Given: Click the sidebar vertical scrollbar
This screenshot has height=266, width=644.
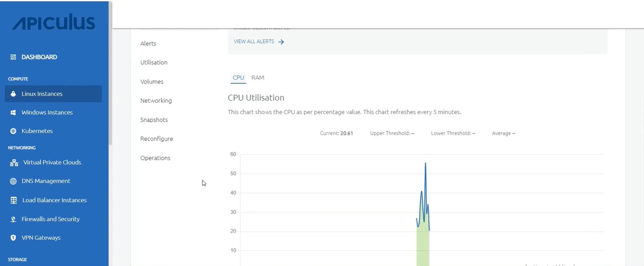Looking at the screenshot, I should [x=111, y=73].
